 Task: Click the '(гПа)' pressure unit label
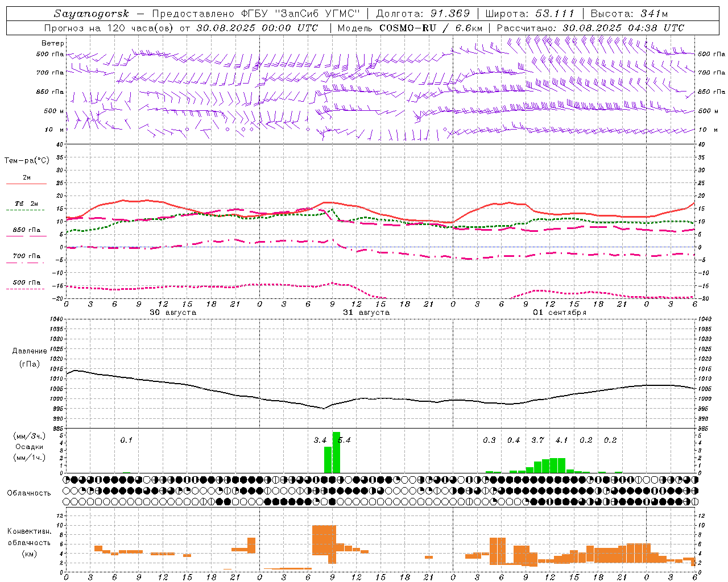coord(30,364)
